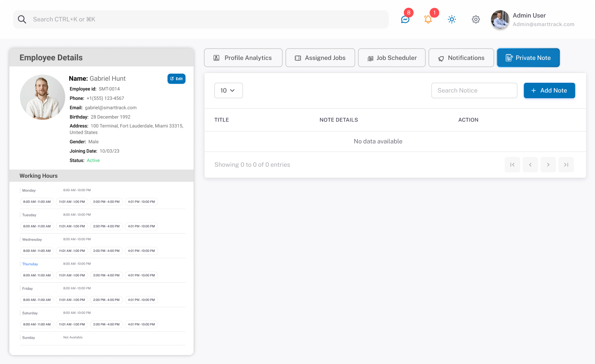
Task: Toggle the light/dark theme sun icon
Action: (x=452, y=19)
